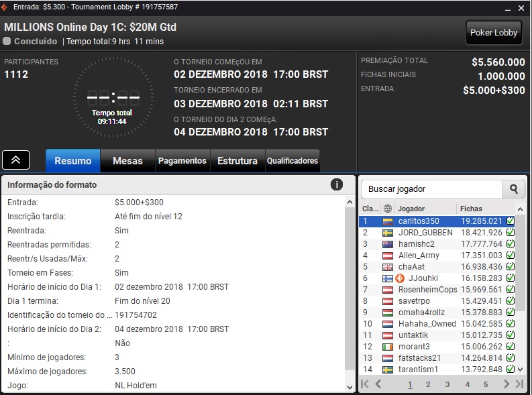
Task: Click the flag next to untaktik
Action: 388,335
